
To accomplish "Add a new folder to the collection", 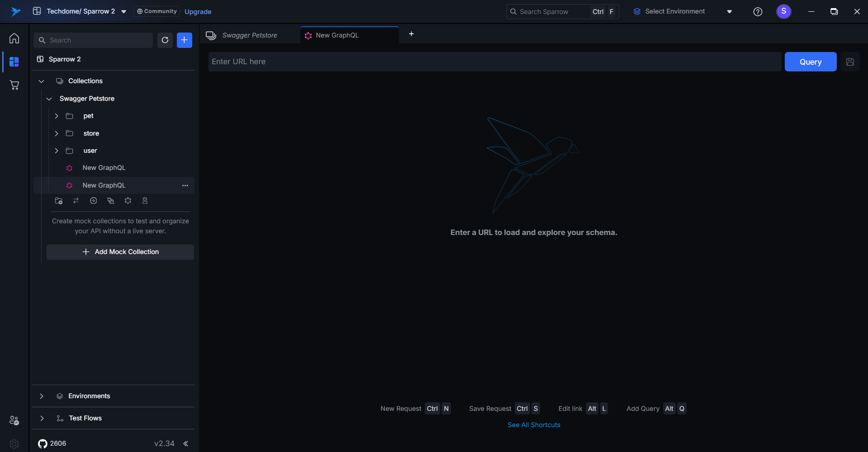I will pos(58,201).
